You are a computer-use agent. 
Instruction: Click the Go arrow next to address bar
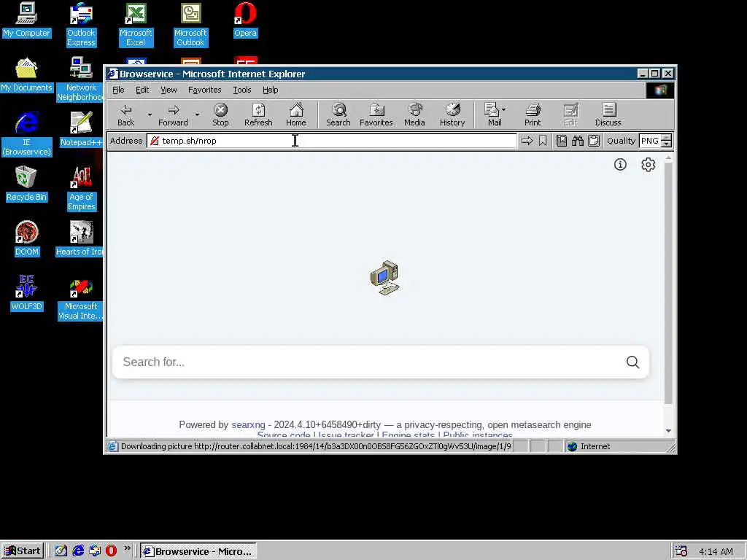coord(527,141)
